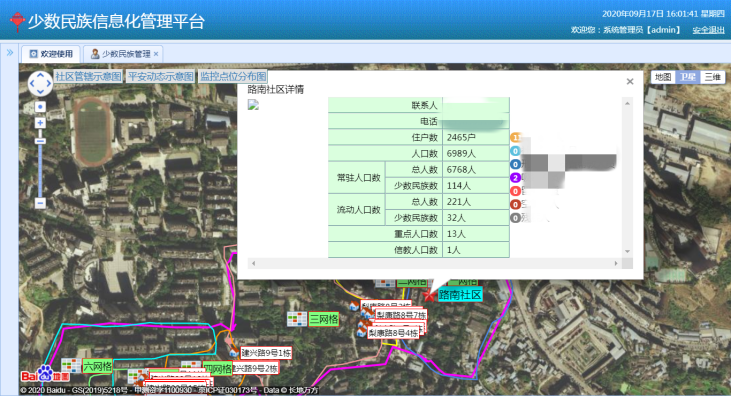Click the 六网格 grid icon
This screenshot has width=731, height=396.
[71, 365]
